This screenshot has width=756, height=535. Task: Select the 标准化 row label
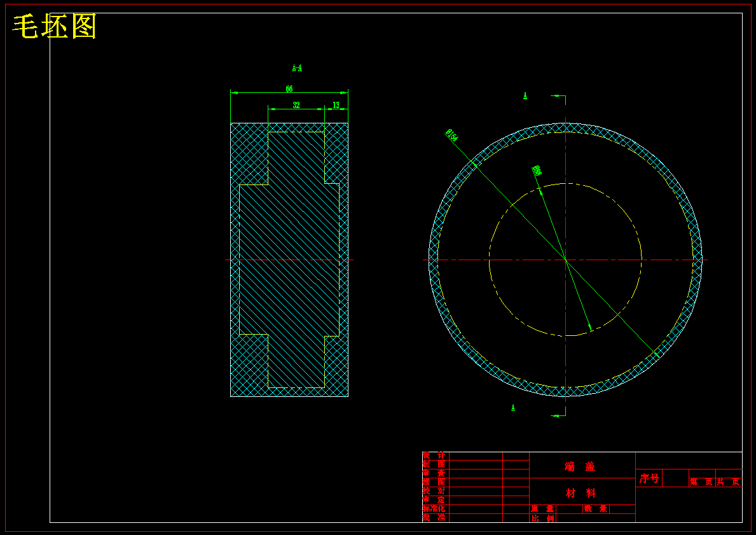(x=434, y=508)
